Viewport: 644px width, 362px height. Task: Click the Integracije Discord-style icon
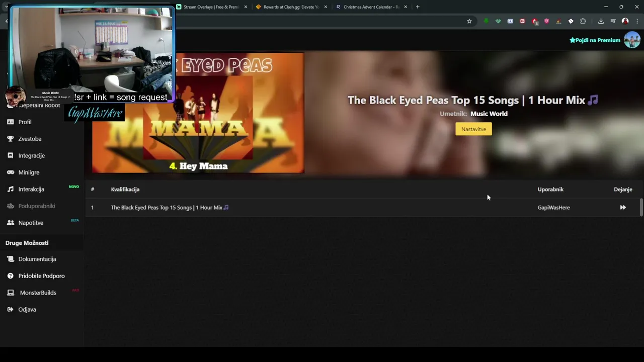pyautogui.click(x=10, y=155)
